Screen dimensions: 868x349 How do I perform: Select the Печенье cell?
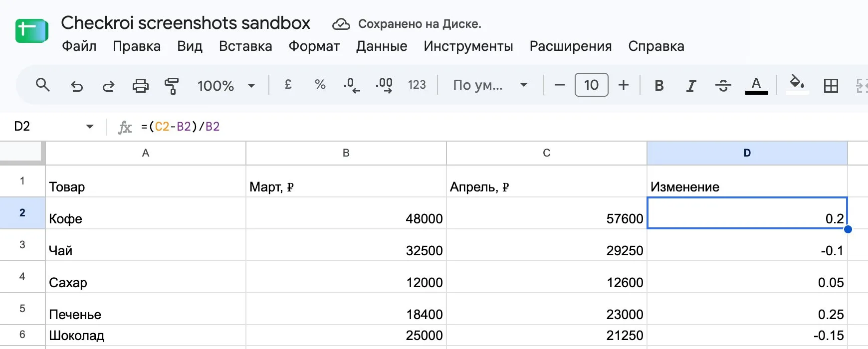point(146,309)
